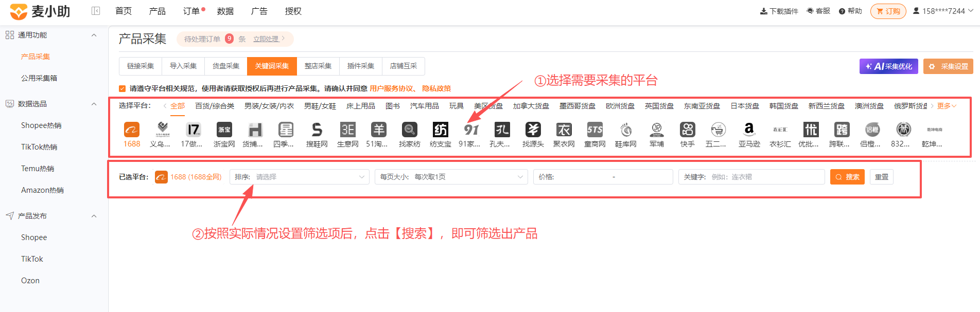Choose the 快手 platform icon

(x=688, y=130)
